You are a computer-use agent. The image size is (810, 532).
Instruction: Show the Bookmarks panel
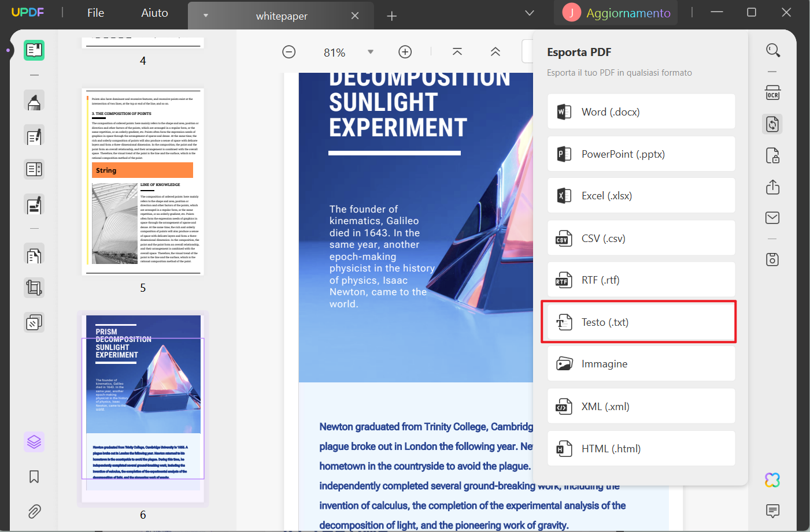(x=34, y=477)
